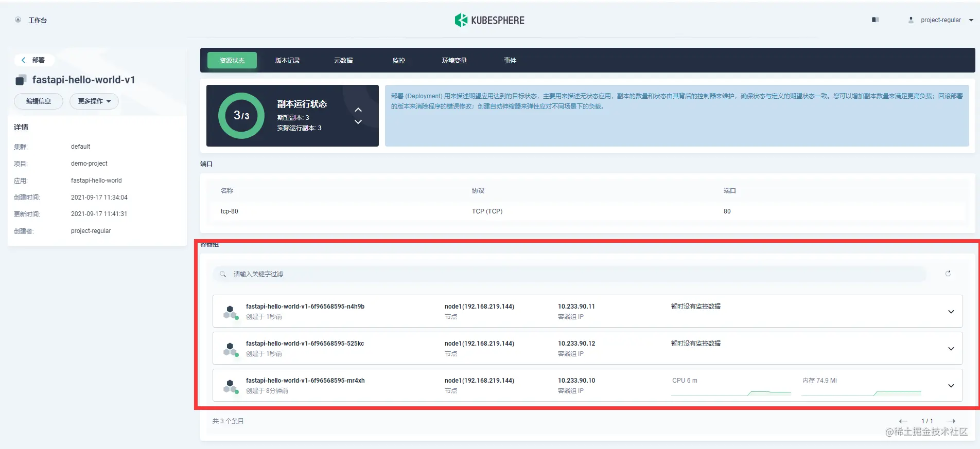Decrease replica count with down arrow
980x449 pixels.
tap(358, 122)
